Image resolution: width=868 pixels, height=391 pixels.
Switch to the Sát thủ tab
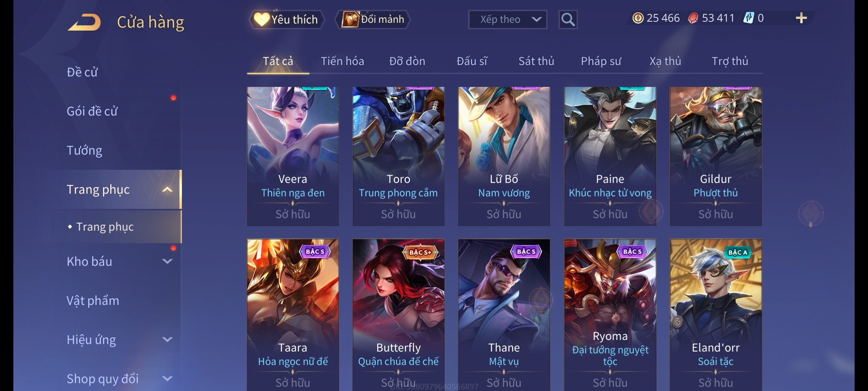point(536,61)
